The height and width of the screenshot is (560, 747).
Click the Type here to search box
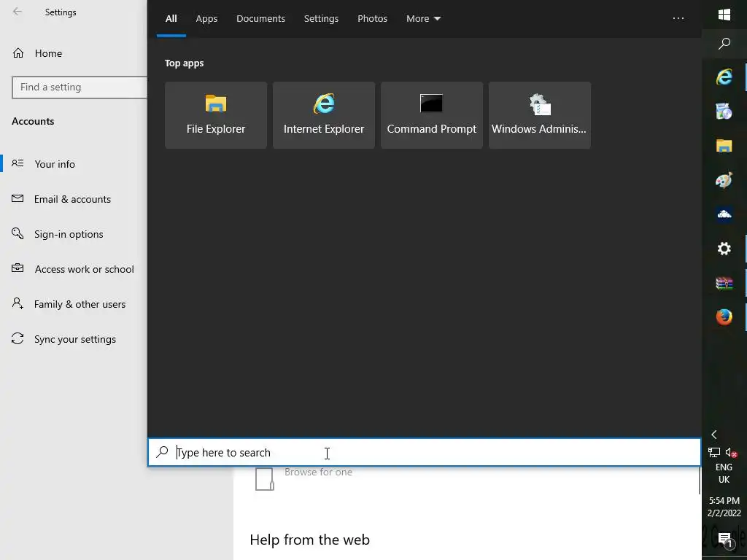(424, 452)
